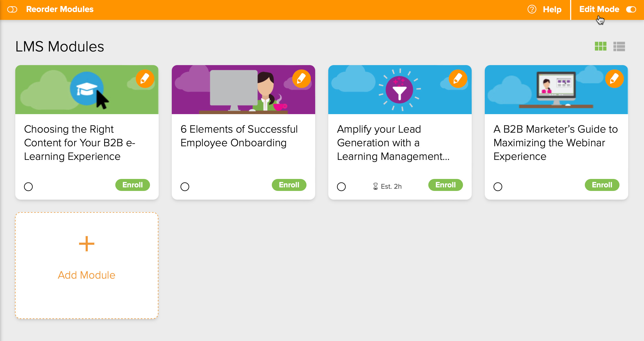The height and width of the screenshot is (341, 644).
Task: Select the circle on Choosing the Right Content card
Action: point(28,187)
